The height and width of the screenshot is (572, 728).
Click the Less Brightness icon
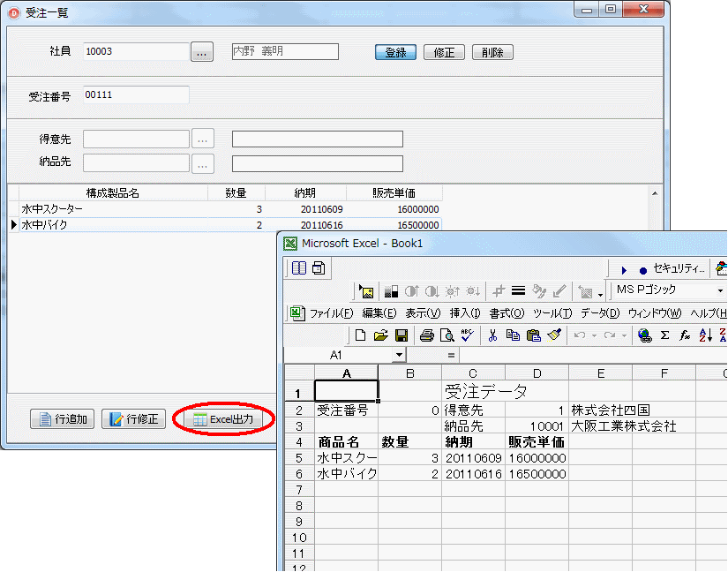pos(473,291)
